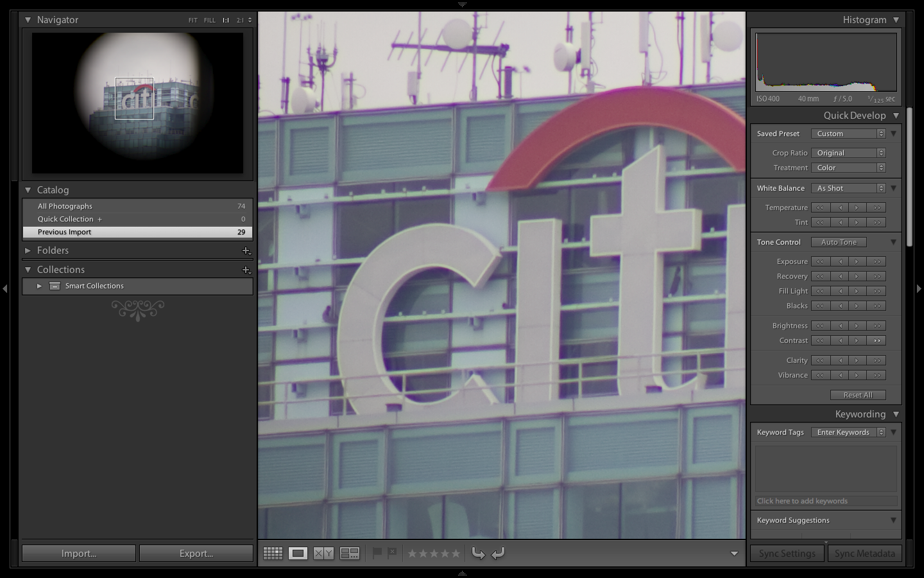Rotate photo counter-clockwise
Viewport: 924px width, 578px height.
[x=478, y=553]
